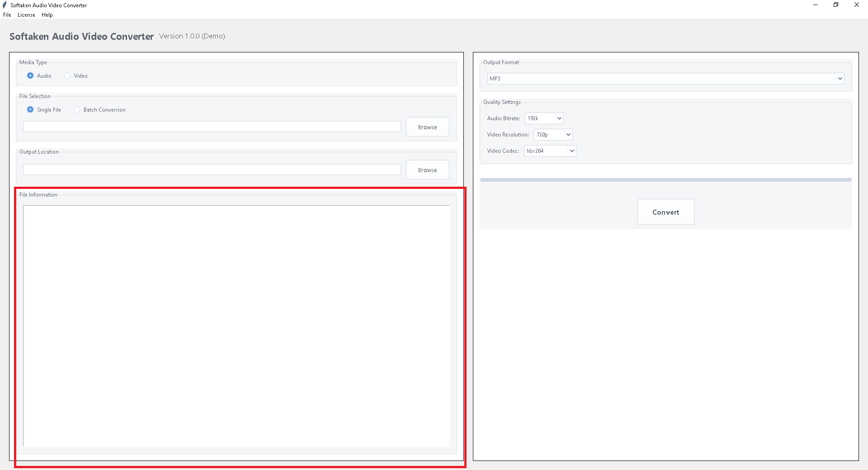Open the Help menu
The width and height of the screenshot is (868, 470).
[47, 15]
